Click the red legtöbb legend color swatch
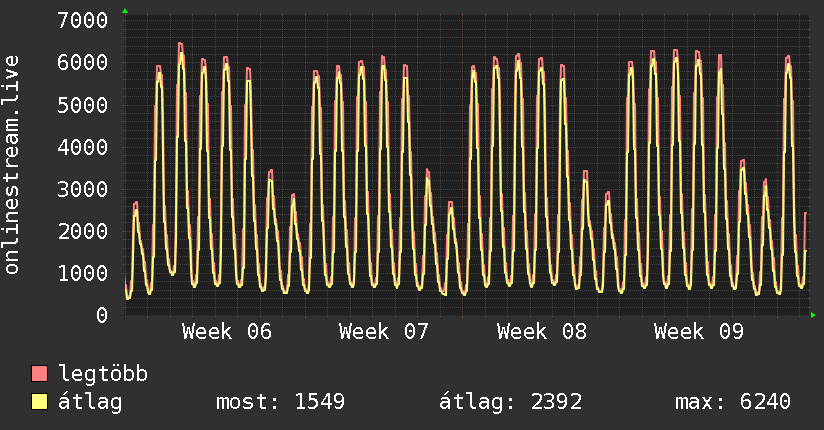The height and width of the screenshot is (430, 824). (x=39, y=375)
